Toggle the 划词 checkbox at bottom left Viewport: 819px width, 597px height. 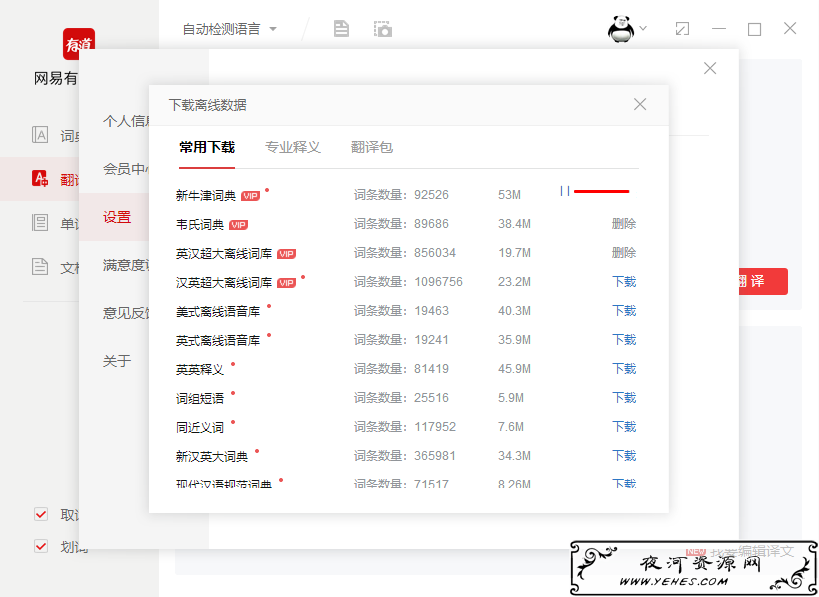pyautogui.click(x=41, y=546)
